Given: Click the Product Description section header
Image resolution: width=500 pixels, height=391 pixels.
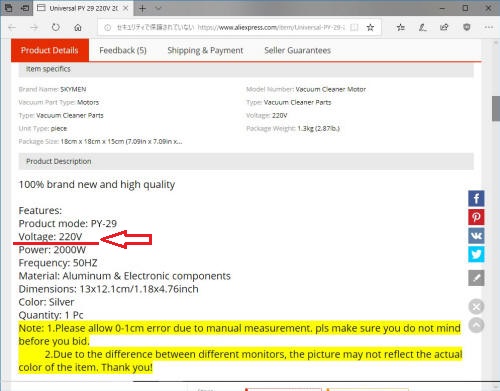Looking at the screenshot, I should pos(246,161).
